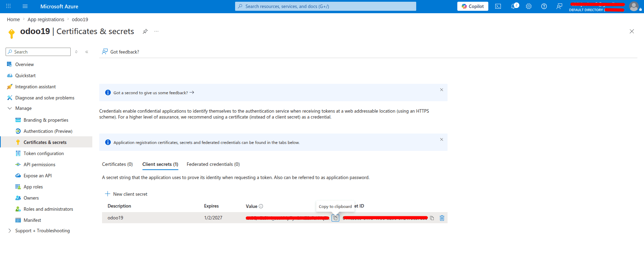The image size is (644, 258).
Task: Close the Certificates & secrets blade
Action: pyautogui.click(x=632, y=31)
